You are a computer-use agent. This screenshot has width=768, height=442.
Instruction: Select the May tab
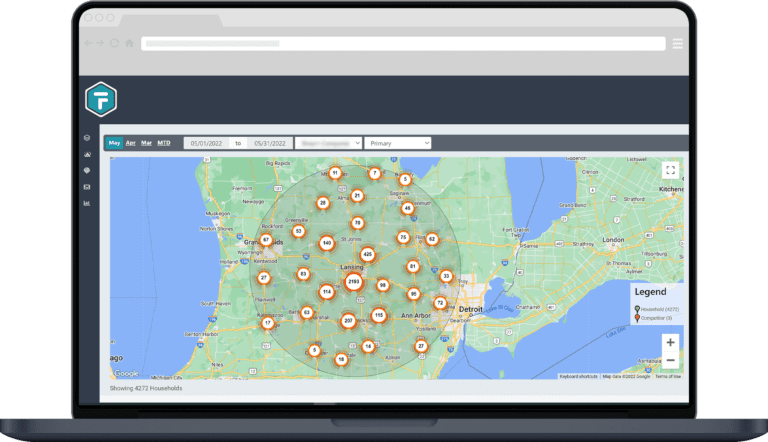click(x=114, y=143)
